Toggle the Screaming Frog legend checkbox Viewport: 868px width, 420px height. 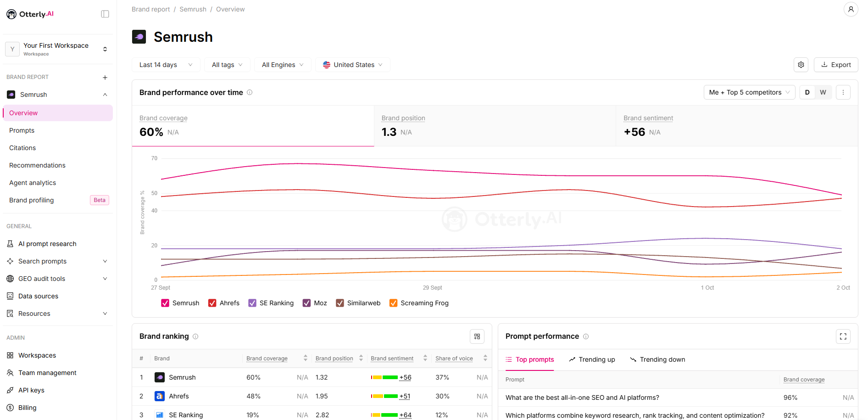coord(393,303)
